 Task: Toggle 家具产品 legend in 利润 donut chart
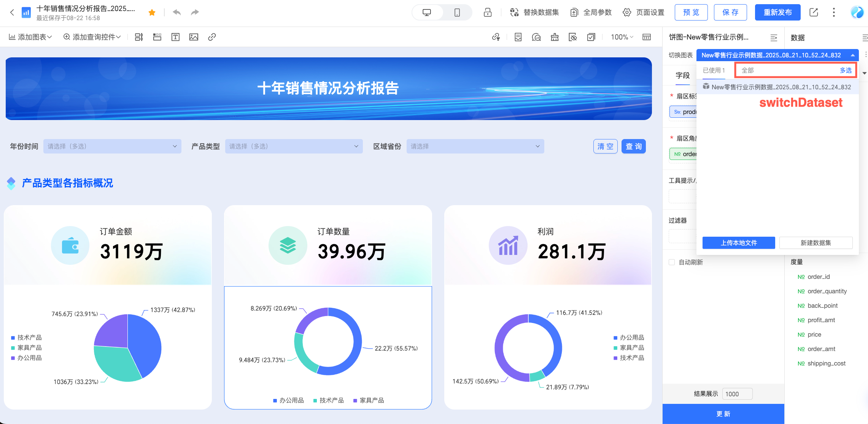(629, 348)
